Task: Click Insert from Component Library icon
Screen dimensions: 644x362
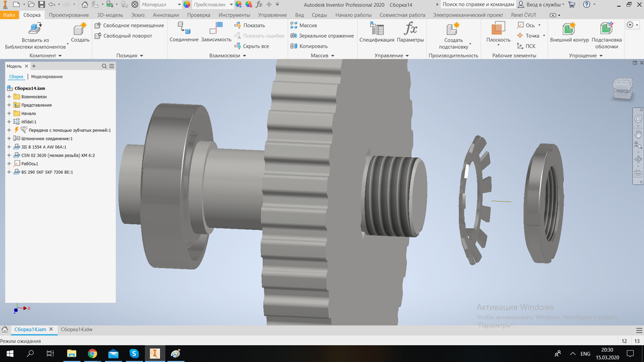Action: [x=35, y=28]
